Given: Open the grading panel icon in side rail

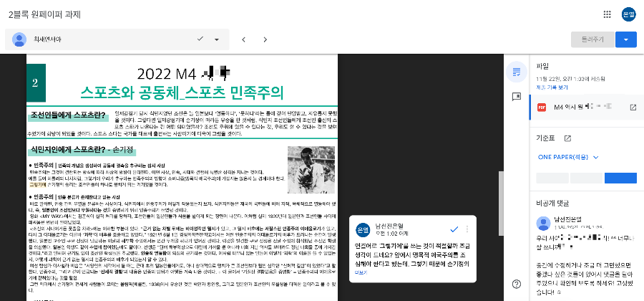Looking at the screenshot, I should 517,73.
